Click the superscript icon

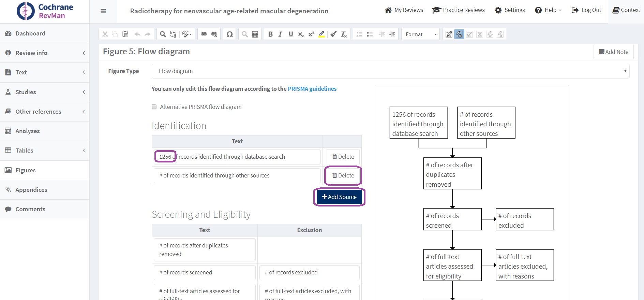311,34
